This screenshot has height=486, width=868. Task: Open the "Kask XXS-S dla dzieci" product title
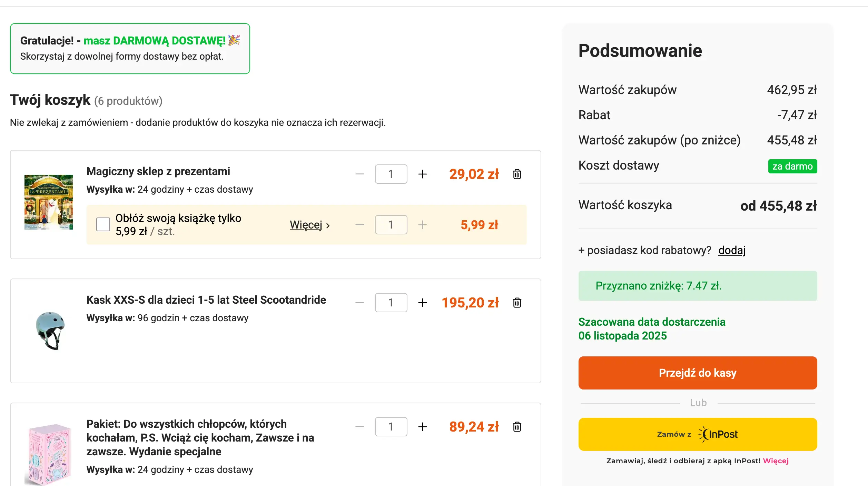[x=206, y=300]
